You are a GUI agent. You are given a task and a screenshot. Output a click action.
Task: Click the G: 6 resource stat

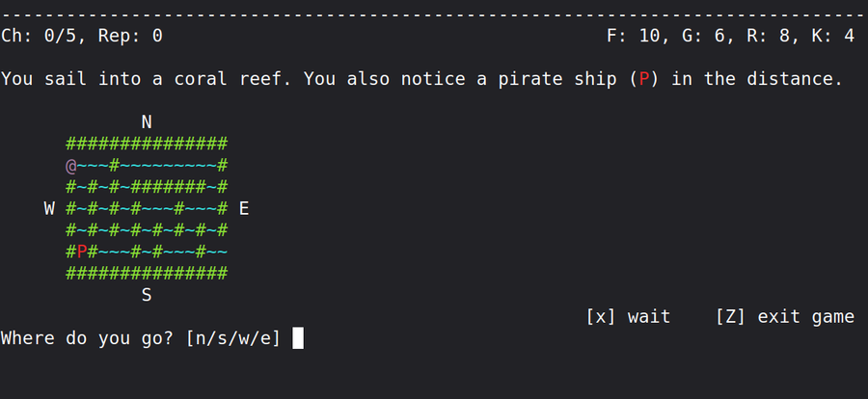tap(709, 37)
